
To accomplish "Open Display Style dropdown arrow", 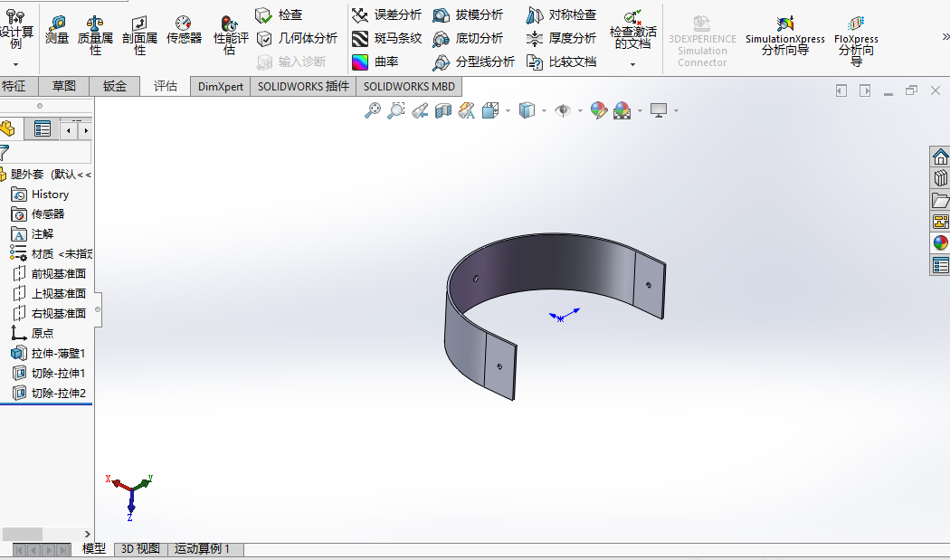I will pos(544,111).
